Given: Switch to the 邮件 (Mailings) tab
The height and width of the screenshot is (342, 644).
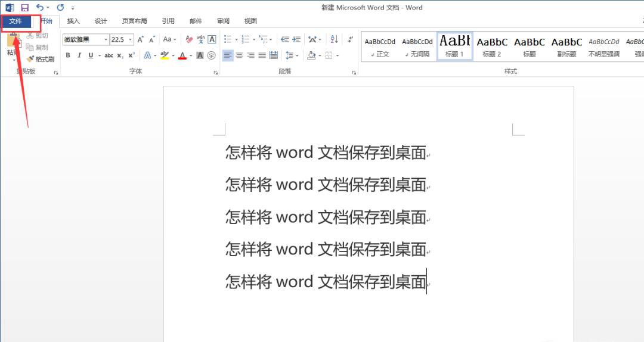Looking at the screenshot, I should pyautogui.click(x=196, y=21).
